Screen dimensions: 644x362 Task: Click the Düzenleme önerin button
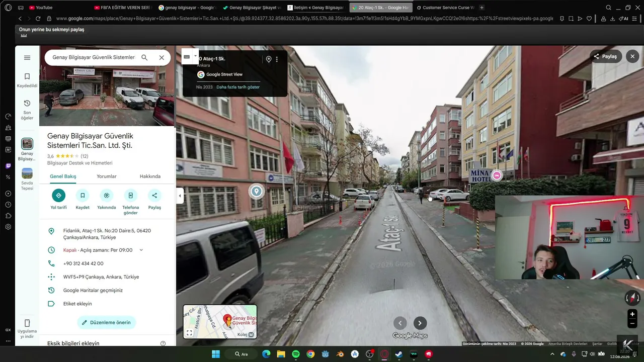(x=107, y=322)
